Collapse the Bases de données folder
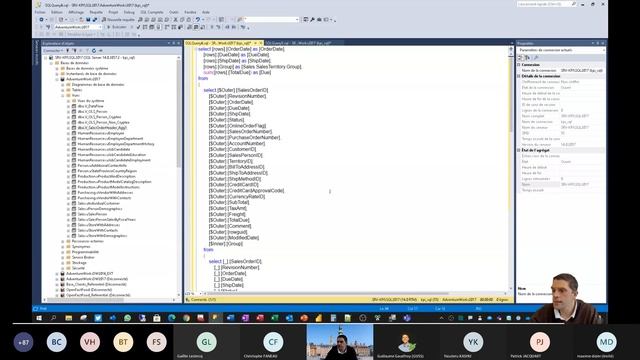The image size is (640, 360). tap(51, 63)
